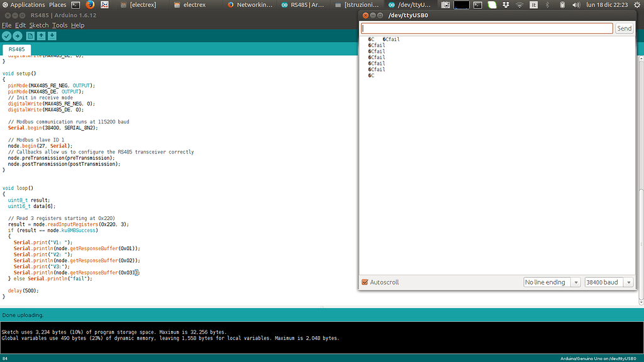Create a new sketch with New icon
Screen dimensions: 644x362
click(x=30, y=36)
